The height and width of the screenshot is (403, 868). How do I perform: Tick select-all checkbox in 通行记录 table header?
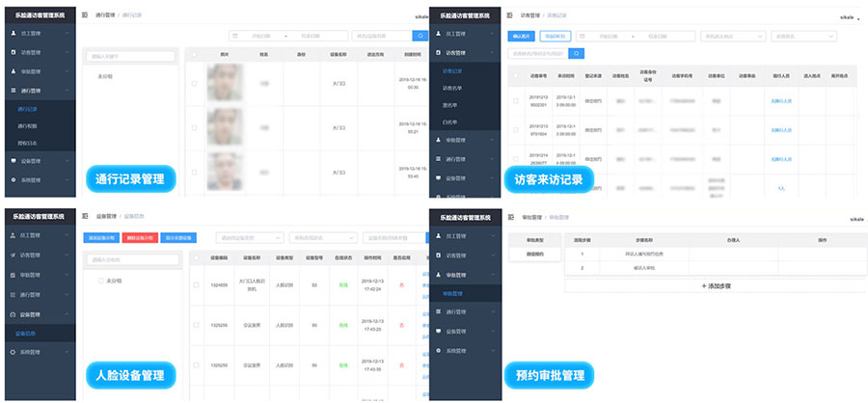click(x=195, y=56)
